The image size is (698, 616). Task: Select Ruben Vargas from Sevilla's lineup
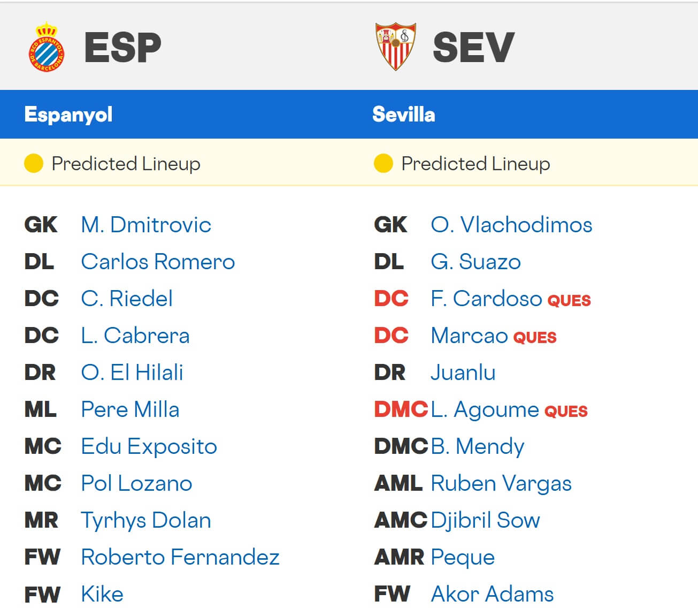point(501,483)
